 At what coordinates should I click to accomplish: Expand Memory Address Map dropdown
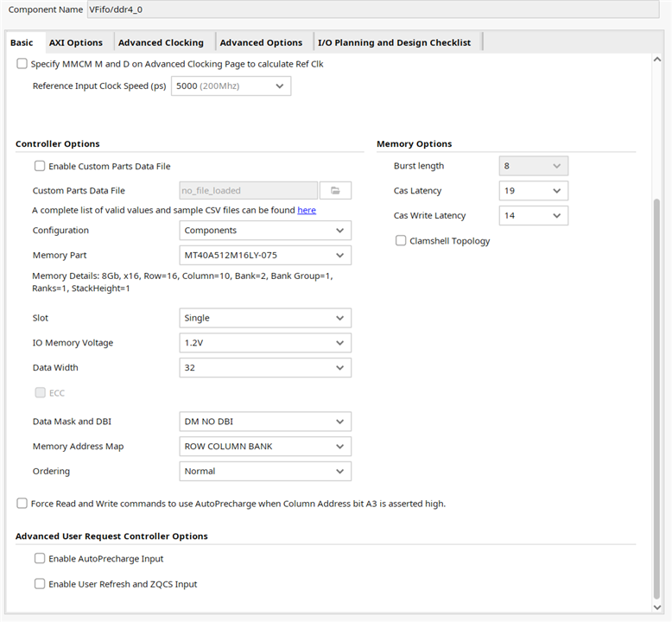(x=265, y=447)
